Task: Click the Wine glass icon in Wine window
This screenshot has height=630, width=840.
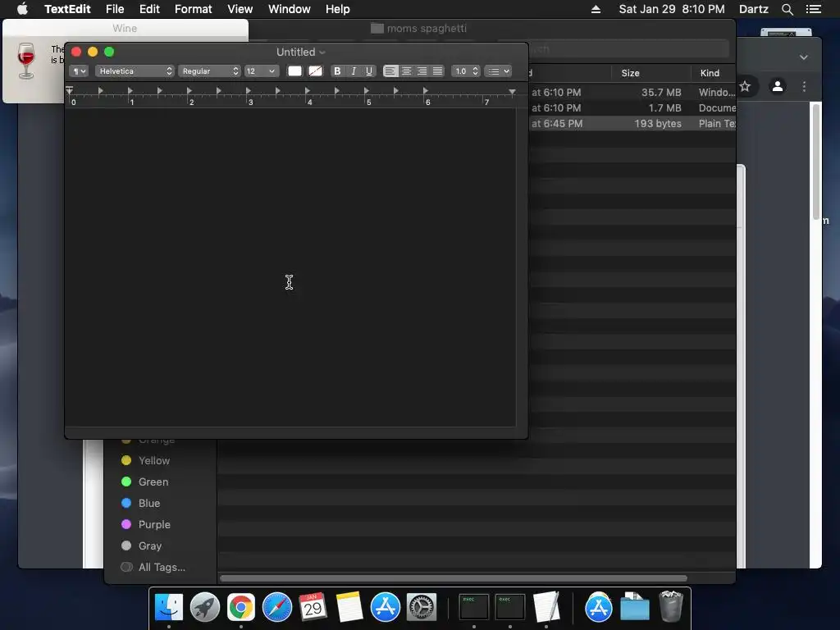Action: tap(25, 61)
